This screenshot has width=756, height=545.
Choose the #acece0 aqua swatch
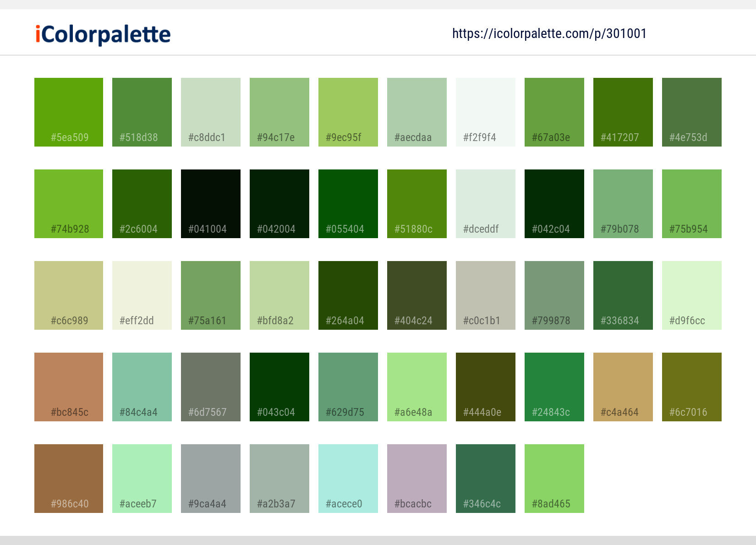[x=348, y=478]
